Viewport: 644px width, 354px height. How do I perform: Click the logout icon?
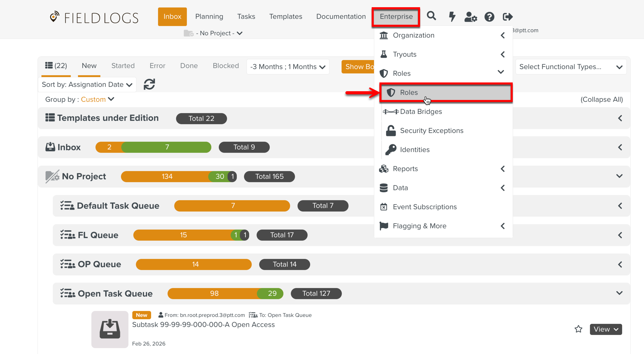pos(507,17)
